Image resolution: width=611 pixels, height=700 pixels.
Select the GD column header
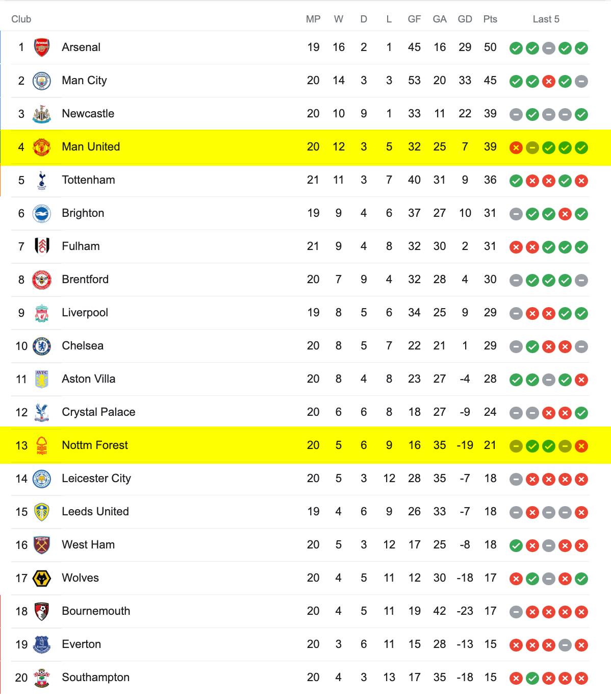pyautogui.click(x=465, y=19)
